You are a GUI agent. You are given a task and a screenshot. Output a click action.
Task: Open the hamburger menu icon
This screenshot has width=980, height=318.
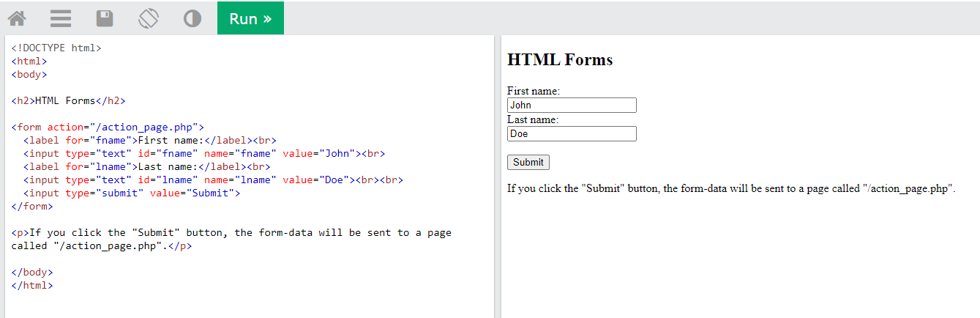[61, 18]
